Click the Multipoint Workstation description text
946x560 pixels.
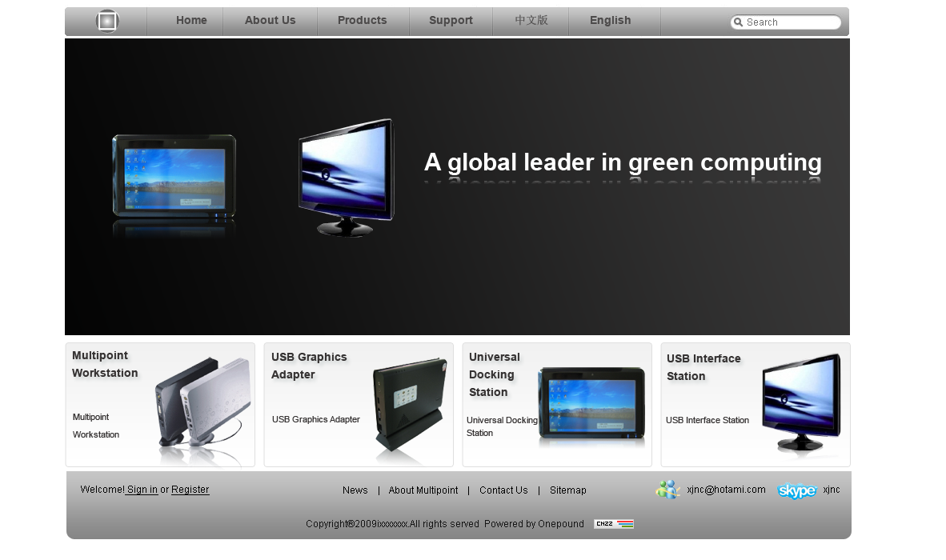pyautogui.click(x=95, y=426)
